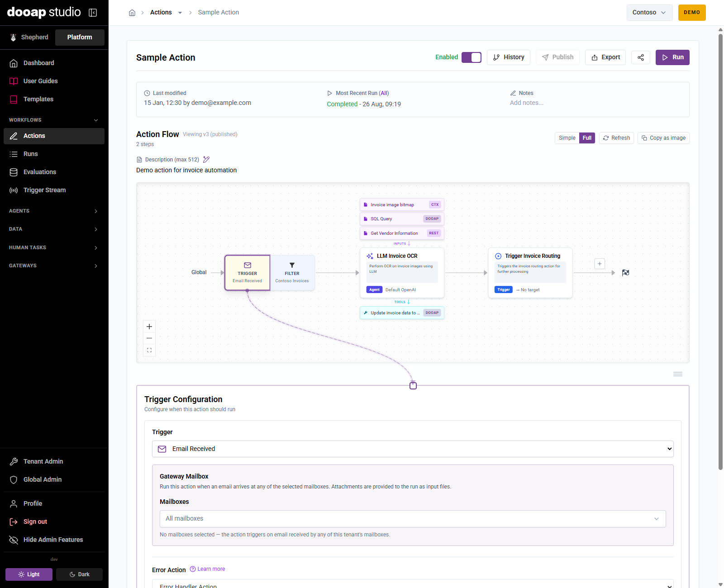Image resolution: width=724 pixels, height=588 pixels.
Task: Click the panel resize drag handle
Action: coord(678,374)
